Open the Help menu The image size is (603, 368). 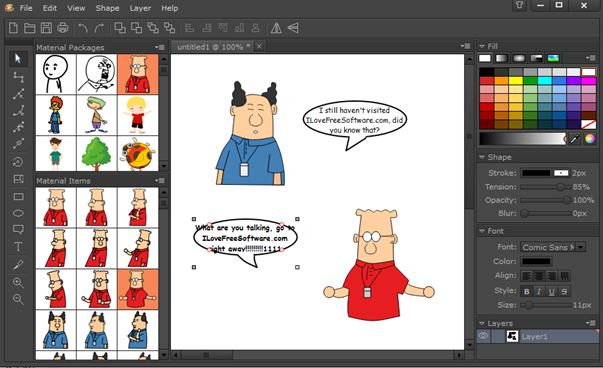[x=170, y=8]
